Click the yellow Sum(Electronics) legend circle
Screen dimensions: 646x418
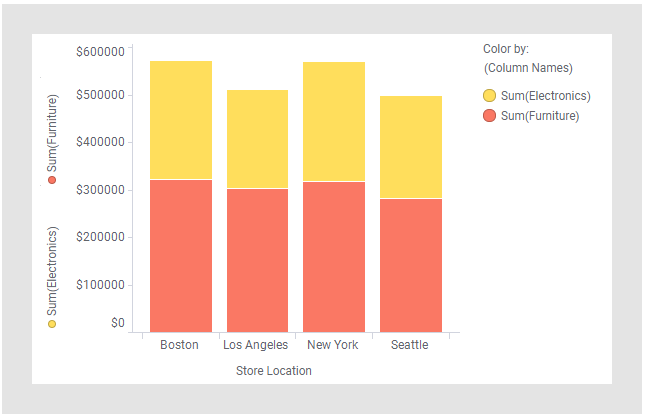point(490,96)
